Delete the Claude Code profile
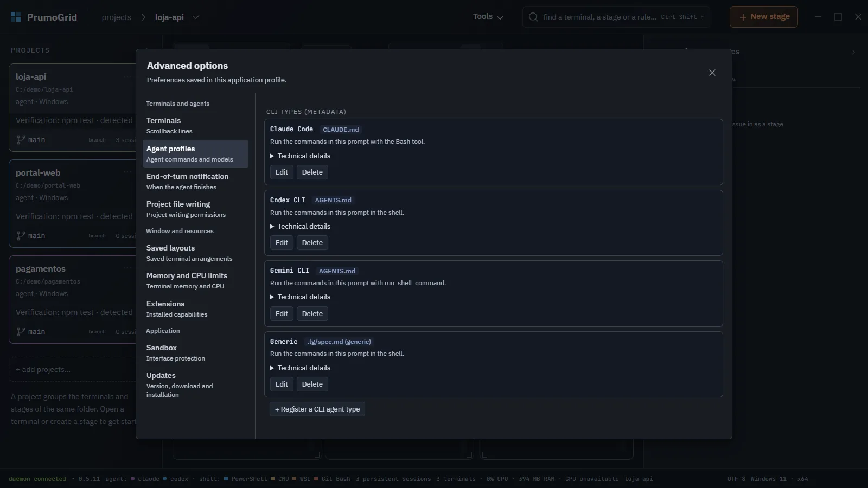The width and height of the screenshot is (868, 488). (312, 172)
